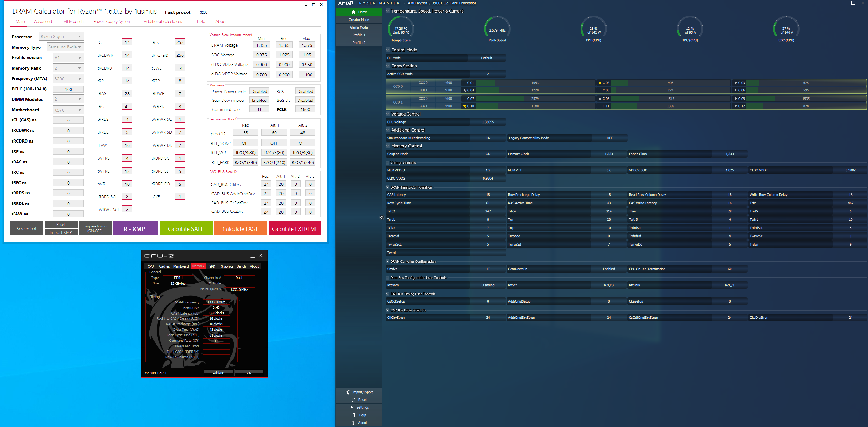Select Creator Mode in Ryzen Master
The width and height of the screenshot is (868, 427).
[x=358, y=20]
